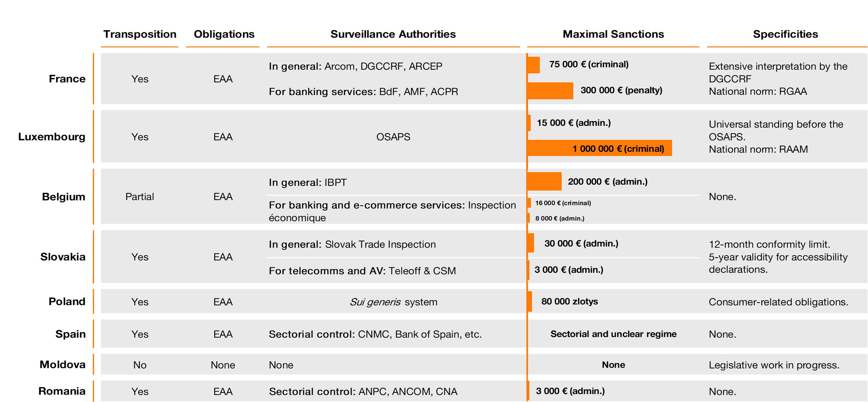868x402 pixels.
Task: Click the Partial transposition cell for Belgium
Action: 140,196
